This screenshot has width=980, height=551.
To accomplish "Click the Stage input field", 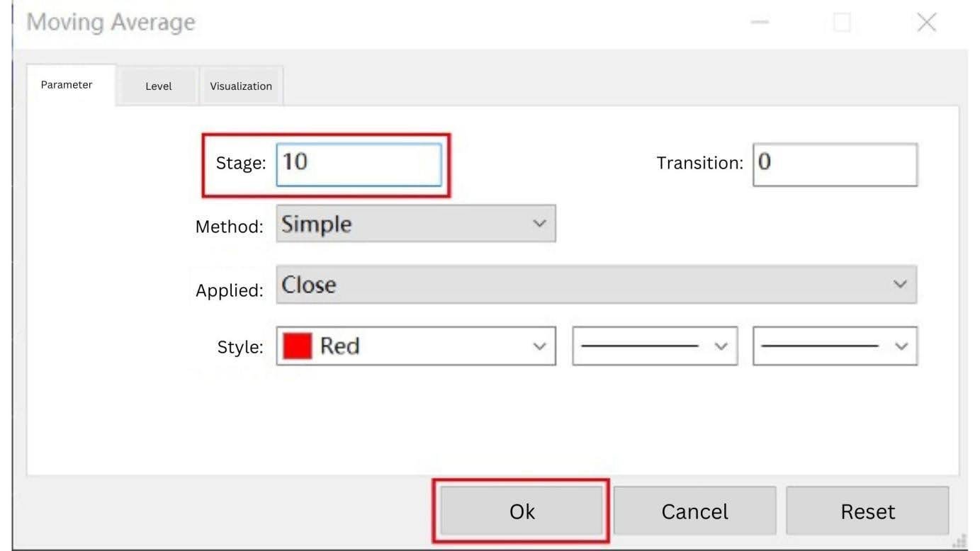I will pyautogui.click(x=359, y=164).
